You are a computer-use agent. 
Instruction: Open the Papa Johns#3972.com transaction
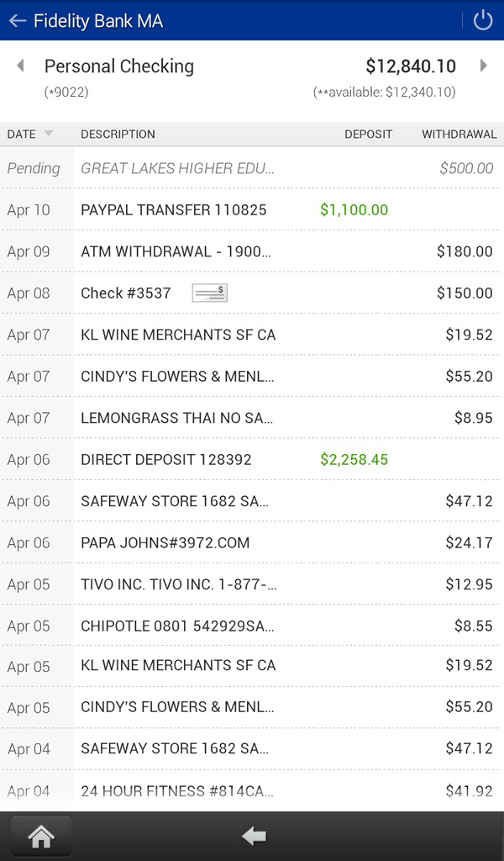(x=252, y=542)
